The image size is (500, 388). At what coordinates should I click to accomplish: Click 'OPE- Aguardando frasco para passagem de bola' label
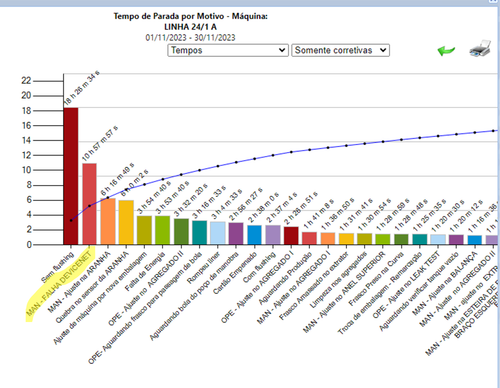coord(145,307)
